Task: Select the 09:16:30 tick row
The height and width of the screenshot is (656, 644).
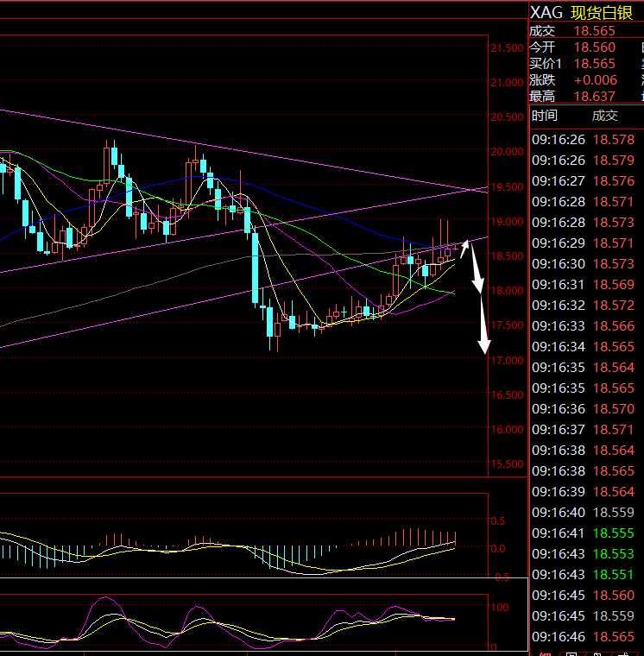Action: [x=584, y=263]
